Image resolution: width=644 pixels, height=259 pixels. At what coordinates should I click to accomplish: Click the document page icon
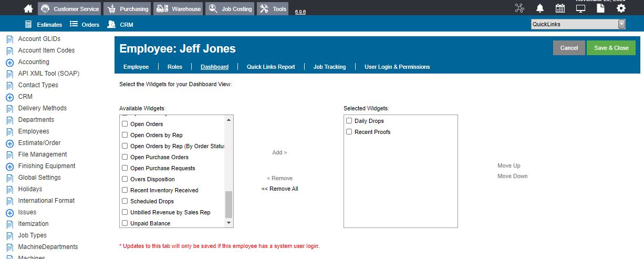601,8
